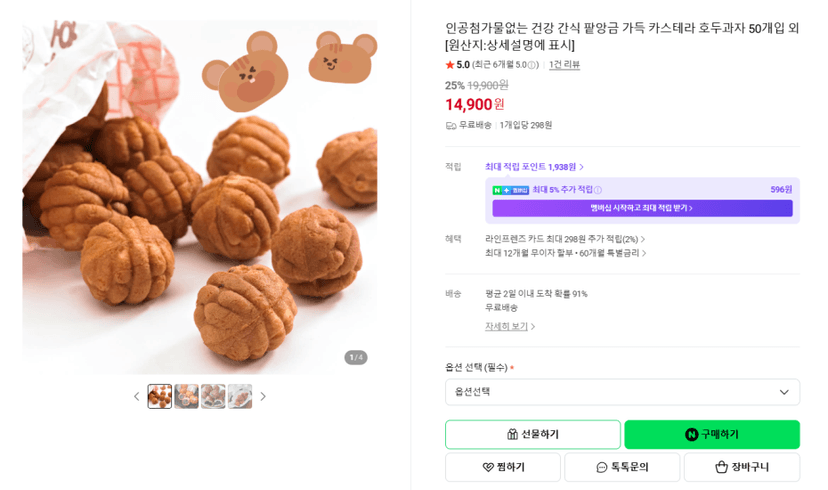Select the third product thumbnail
Screen dimensions: 828x490
213,397
